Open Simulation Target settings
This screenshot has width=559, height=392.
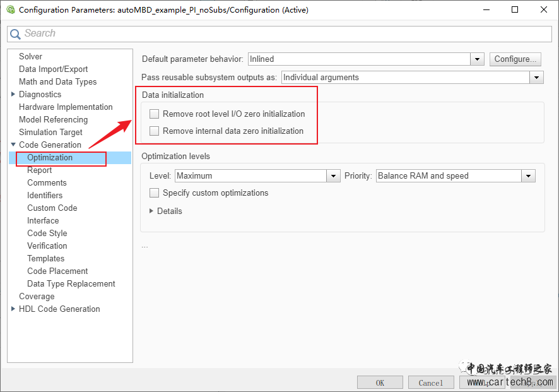pos(50,132)
